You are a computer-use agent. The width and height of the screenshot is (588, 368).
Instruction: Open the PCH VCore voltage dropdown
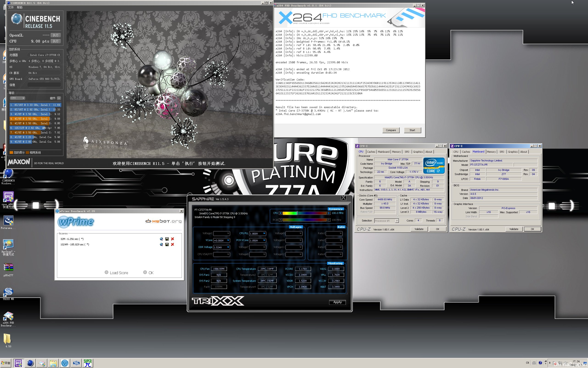tap(257, 240)
